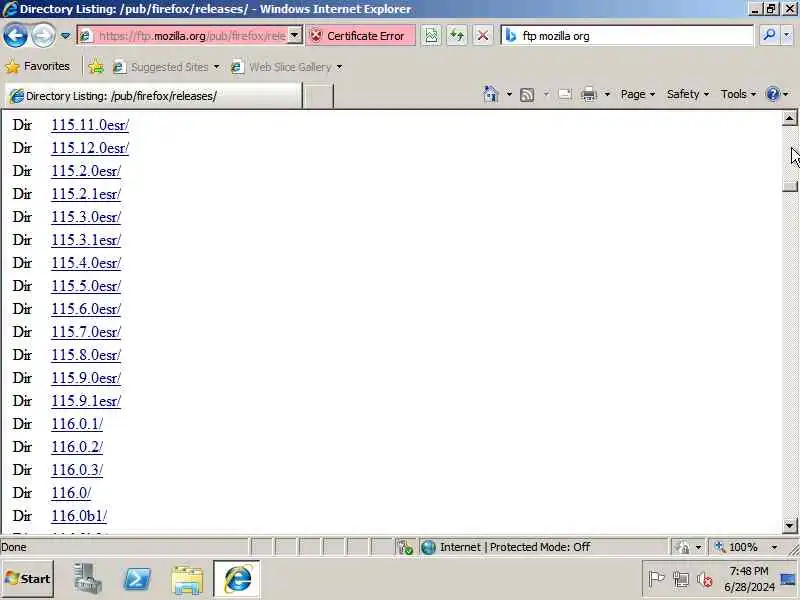Go back with the browser Back arrow
The height and width of the screenshot is (600, 800).
(15, 36)
